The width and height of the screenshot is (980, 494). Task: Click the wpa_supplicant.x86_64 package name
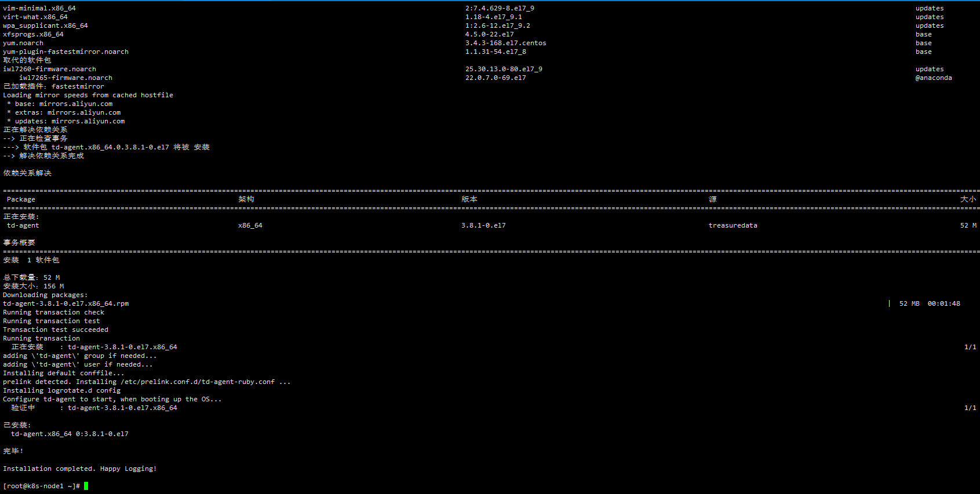(x=45, y=25)
